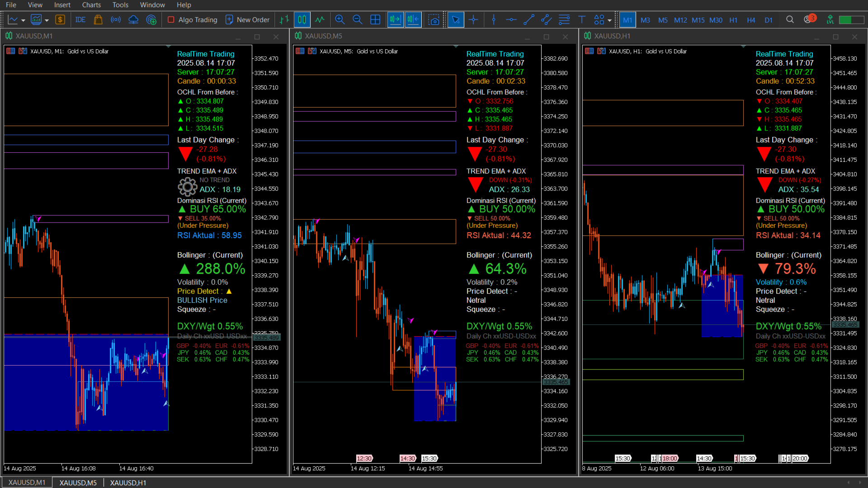Draw a trendline
868x488 pixels.
click(x=529, y=20)
